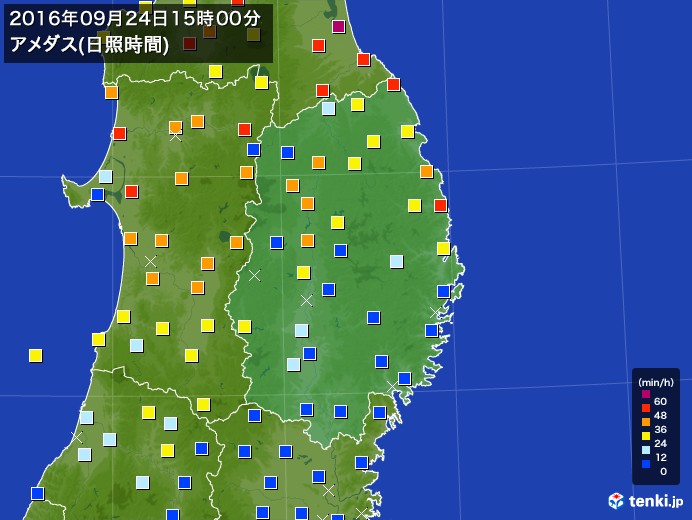
Task: Click the date text "2016年09月24日15時00分"
Action: 135,19
